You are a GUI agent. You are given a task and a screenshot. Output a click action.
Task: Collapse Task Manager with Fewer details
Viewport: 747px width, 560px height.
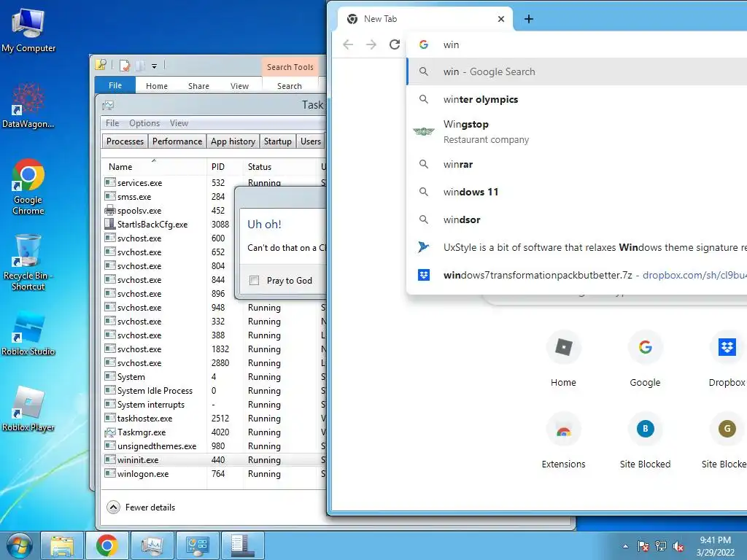[141, 507]
